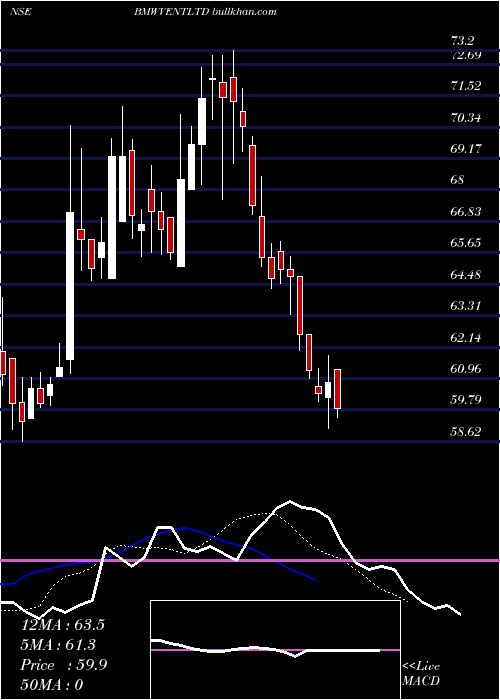Click the 69.17 price axis label

466,149
